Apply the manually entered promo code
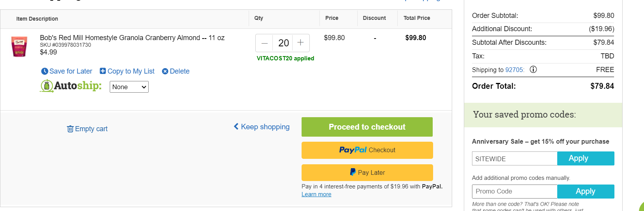The height and width of the screenshot is (211, 644). point(586,192)
